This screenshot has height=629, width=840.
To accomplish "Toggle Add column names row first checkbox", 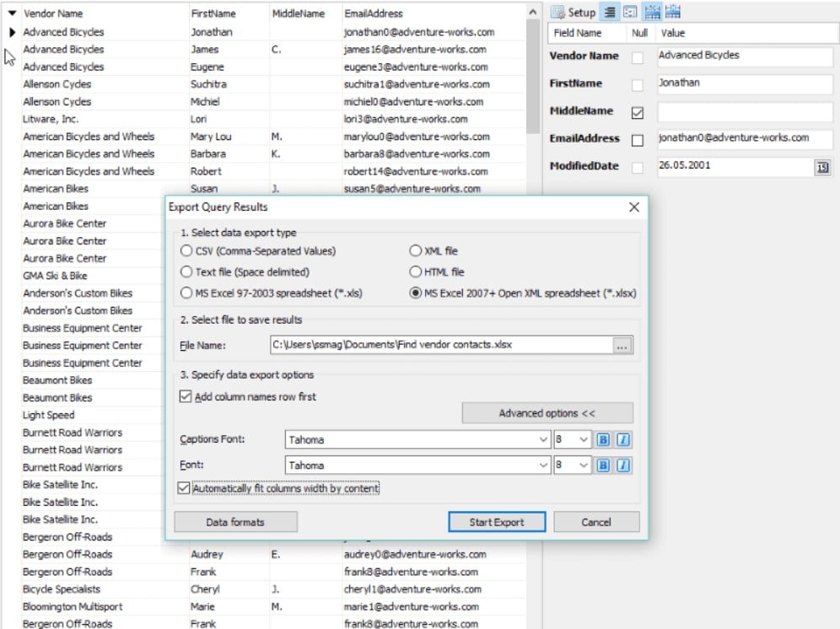I will [x=186, y=396].
